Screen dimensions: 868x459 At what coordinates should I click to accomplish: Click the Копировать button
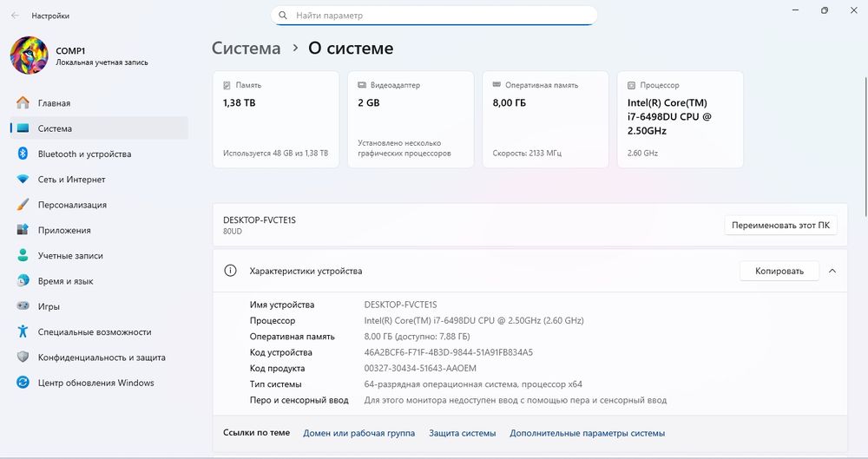pyautogui.click(x=779, y=271)
